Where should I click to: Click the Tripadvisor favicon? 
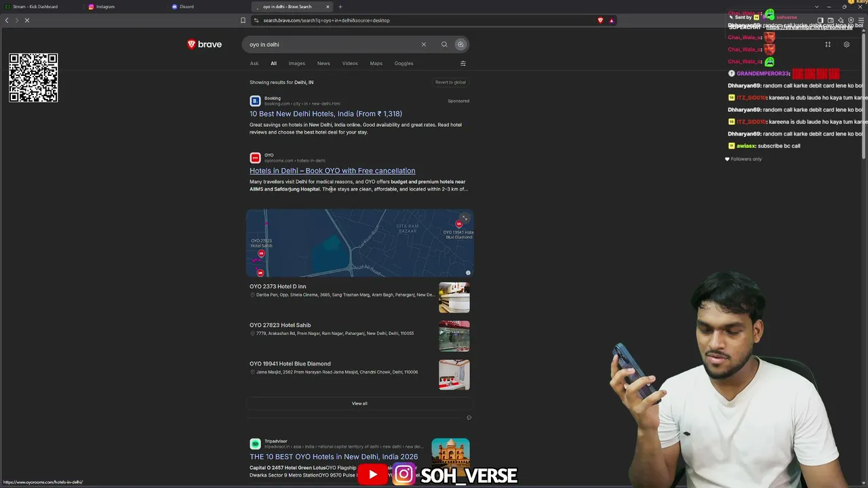tap(255, 444)
